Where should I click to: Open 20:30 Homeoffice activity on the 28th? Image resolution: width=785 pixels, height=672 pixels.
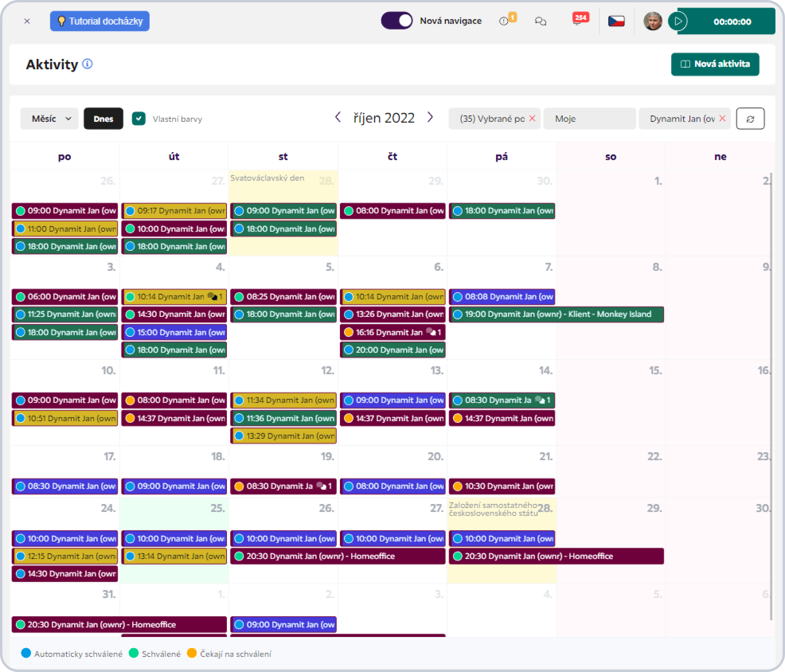pos(557,556)
